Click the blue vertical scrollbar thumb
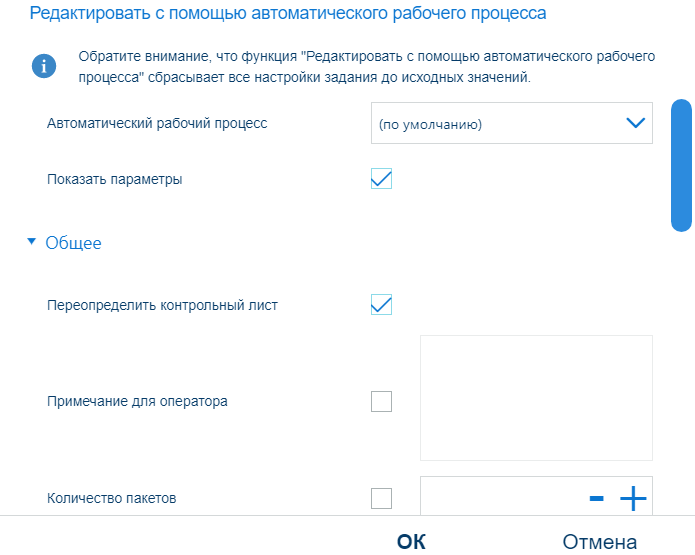Image resolution: width=695 pixels, height=555 pixels. [x=682, y=165]
